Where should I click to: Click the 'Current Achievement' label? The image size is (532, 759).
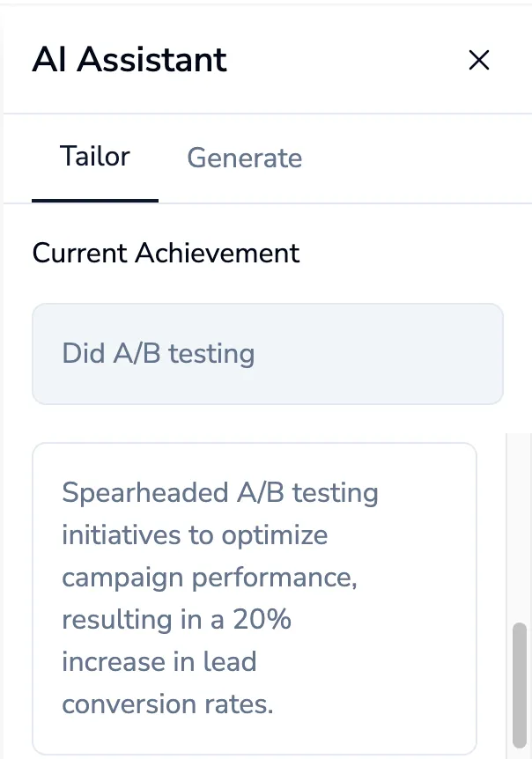tap(166, 254)
